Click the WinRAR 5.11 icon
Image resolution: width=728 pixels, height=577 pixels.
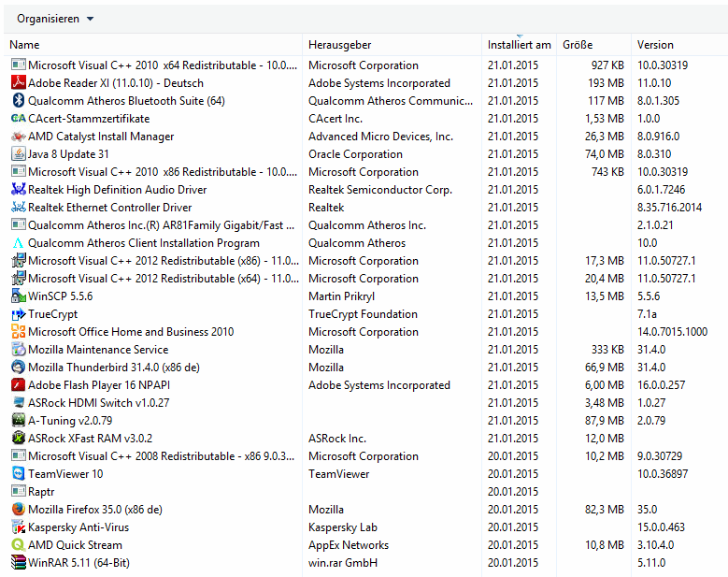tap(18, 563)
